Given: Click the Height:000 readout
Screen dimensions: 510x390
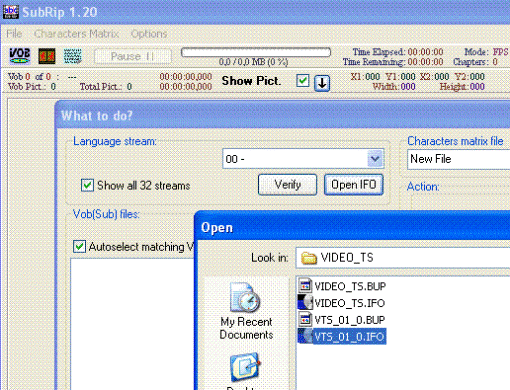Looking at the screenshot, I should [462, 87].
